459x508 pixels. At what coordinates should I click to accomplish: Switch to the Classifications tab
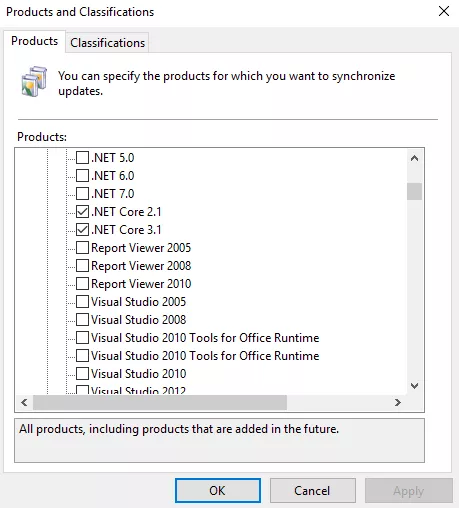click(107, 43)
